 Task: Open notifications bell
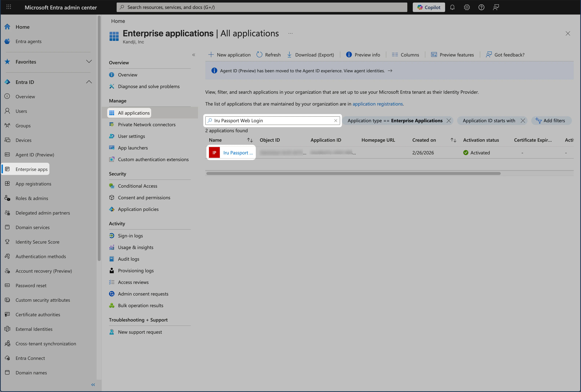[452, 7]
